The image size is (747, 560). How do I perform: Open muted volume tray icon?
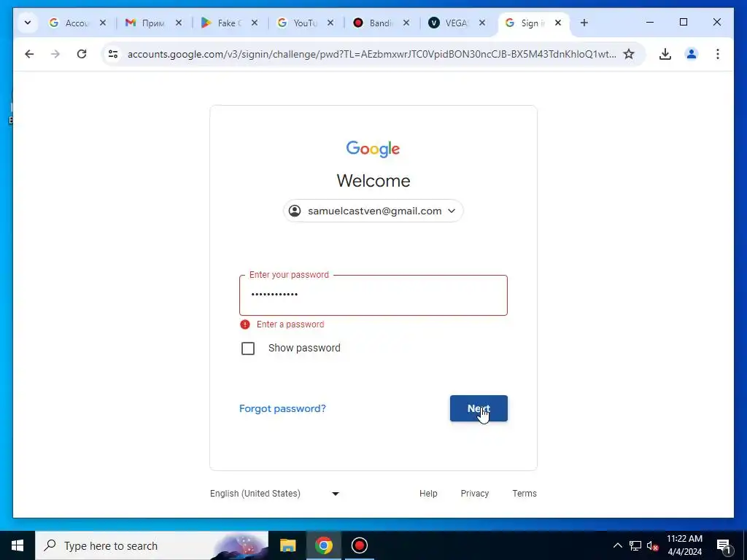tap(653, 545)
